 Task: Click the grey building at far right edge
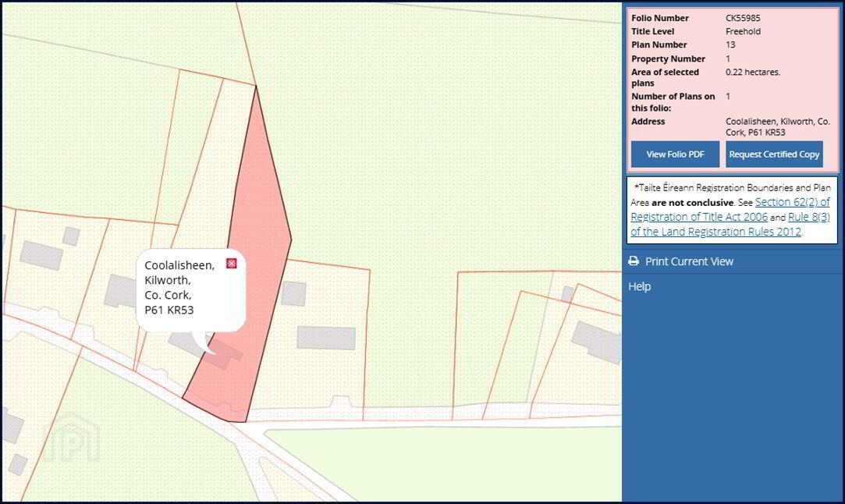click(597, 341)
